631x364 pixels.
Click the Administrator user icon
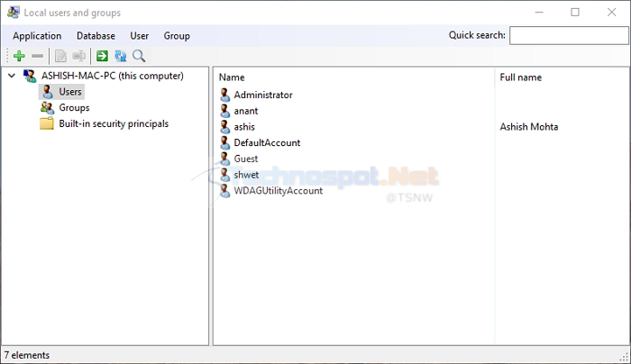pyautogui.click(x=225, y=95)
